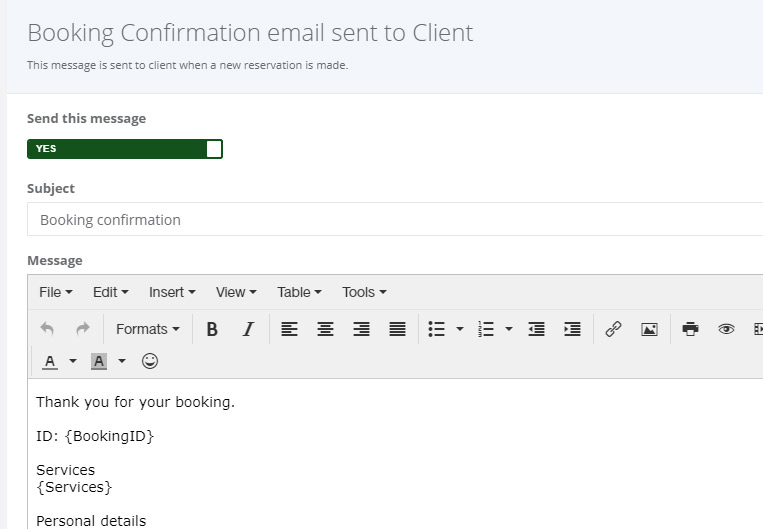
Task: Toggle preview with the eye icon
Action: pos(726,329)
